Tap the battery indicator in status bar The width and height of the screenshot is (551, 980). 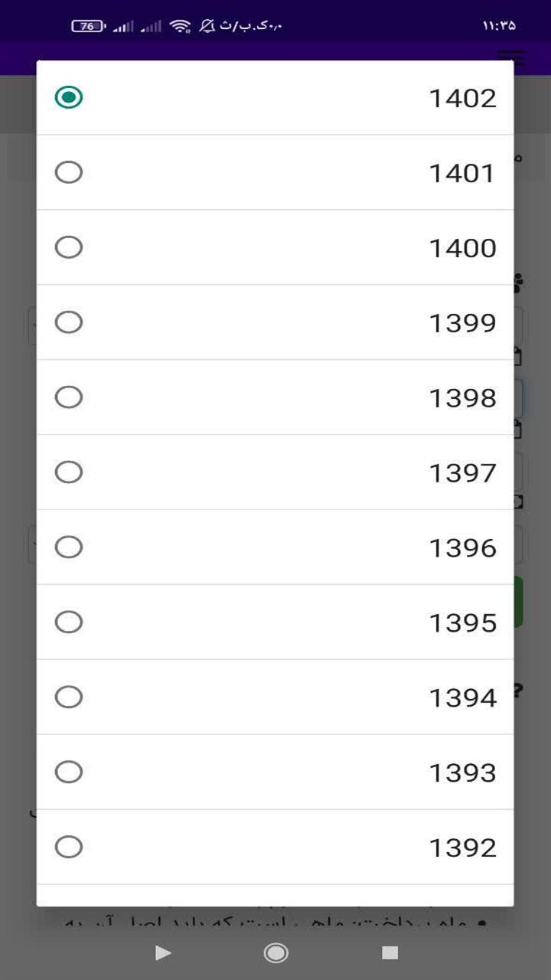(x=89, y=26)
